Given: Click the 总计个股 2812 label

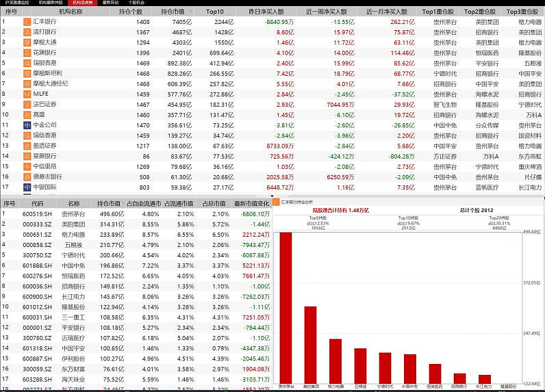Looking at the screenshot, I should click(x=477, y=211).
